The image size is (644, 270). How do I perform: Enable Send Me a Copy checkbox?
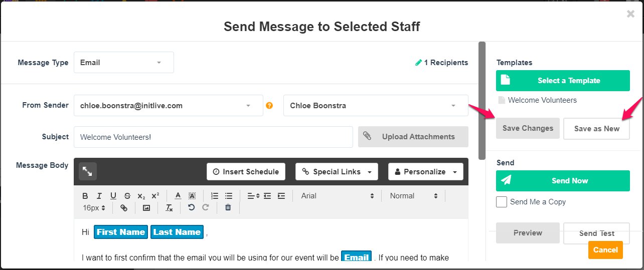point(502,202)
